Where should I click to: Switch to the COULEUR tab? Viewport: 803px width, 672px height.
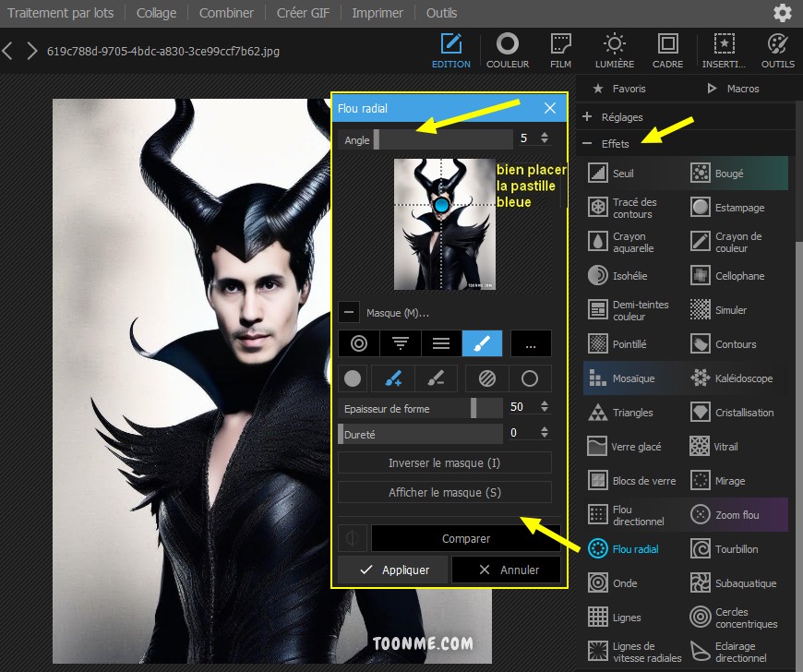point(508,50)
